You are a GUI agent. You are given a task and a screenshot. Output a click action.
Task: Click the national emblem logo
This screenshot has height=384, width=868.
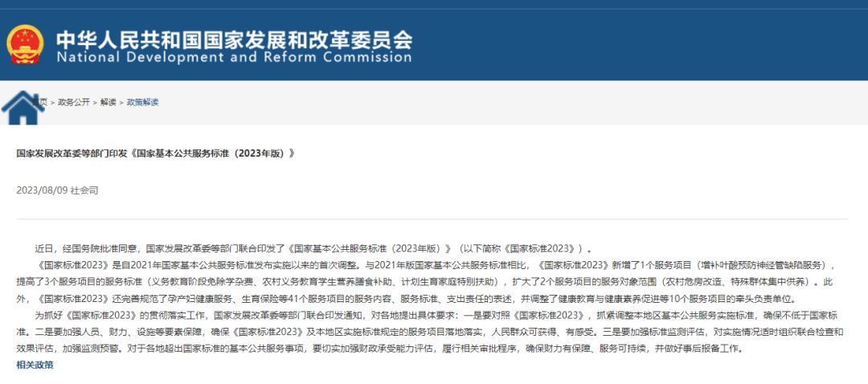25,45
